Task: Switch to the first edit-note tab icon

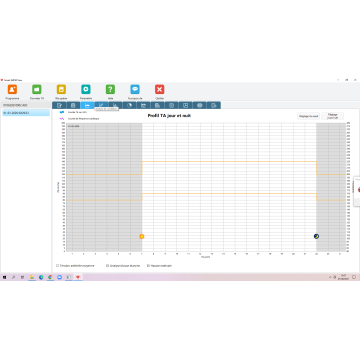Action: tap(59, 105)
